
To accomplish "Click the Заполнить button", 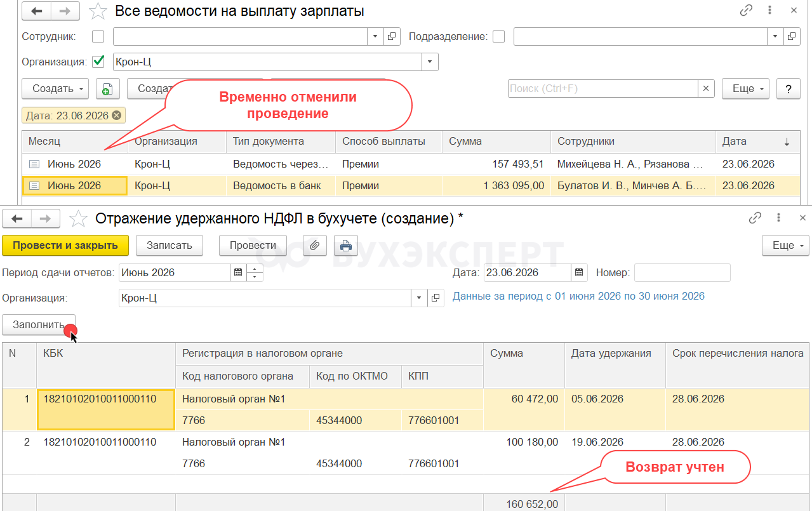I will click(39, 325).
